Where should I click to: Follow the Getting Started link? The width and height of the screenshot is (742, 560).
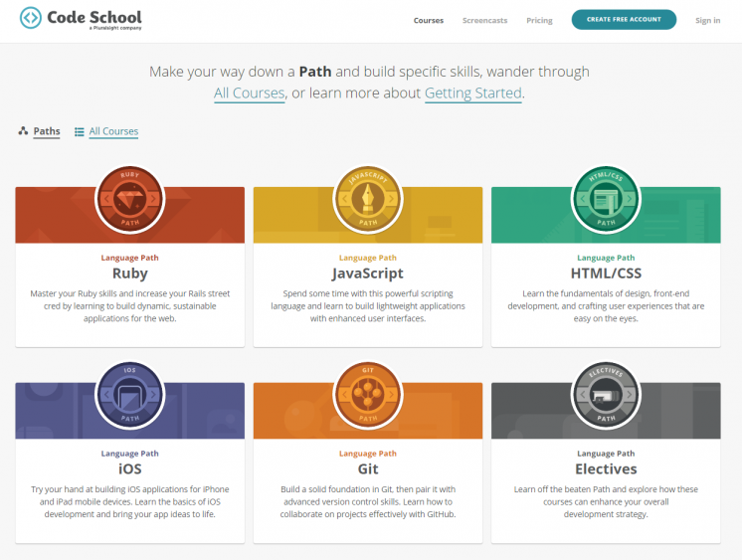point(473,93)
